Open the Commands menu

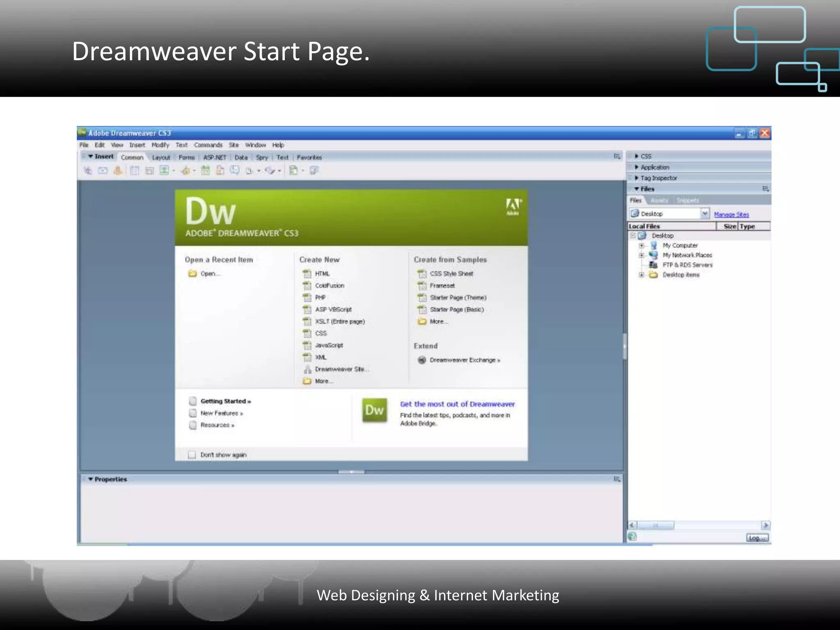208,145
